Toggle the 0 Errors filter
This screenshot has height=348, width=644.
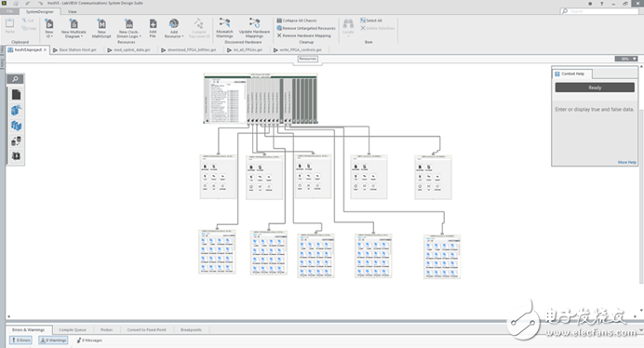(x=20, y=341)
